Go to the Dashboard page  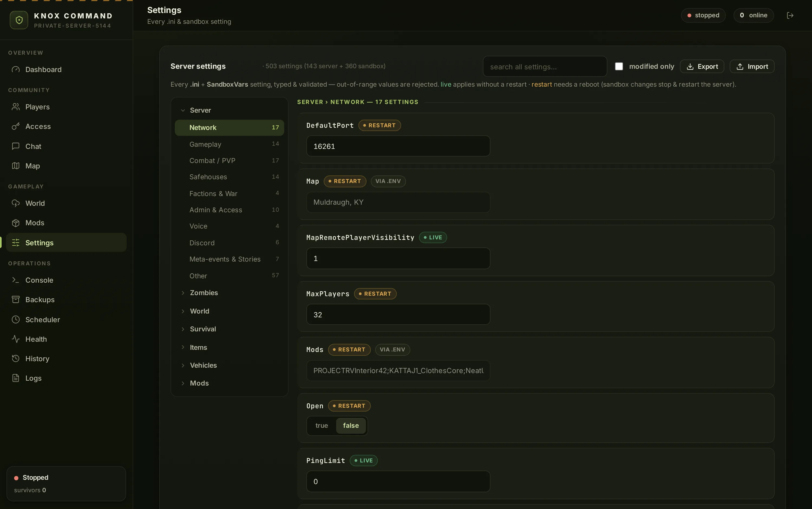(66, 69)
